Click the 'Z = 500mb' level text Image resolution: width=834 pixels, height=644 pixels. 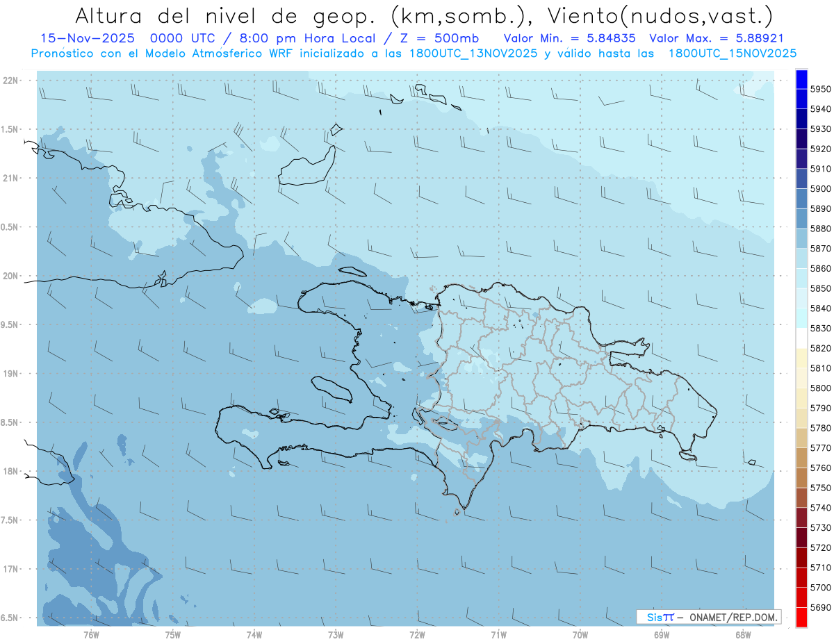436,39
